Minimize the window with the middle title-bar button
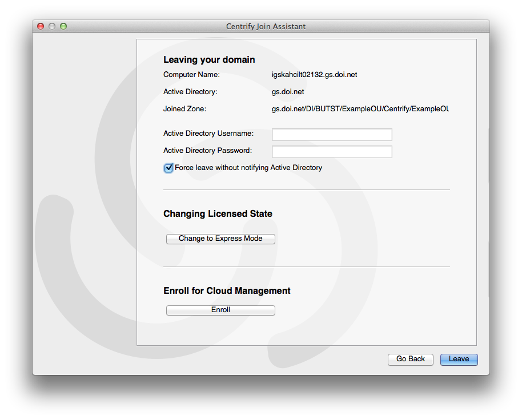 click(x=52, y=26)
